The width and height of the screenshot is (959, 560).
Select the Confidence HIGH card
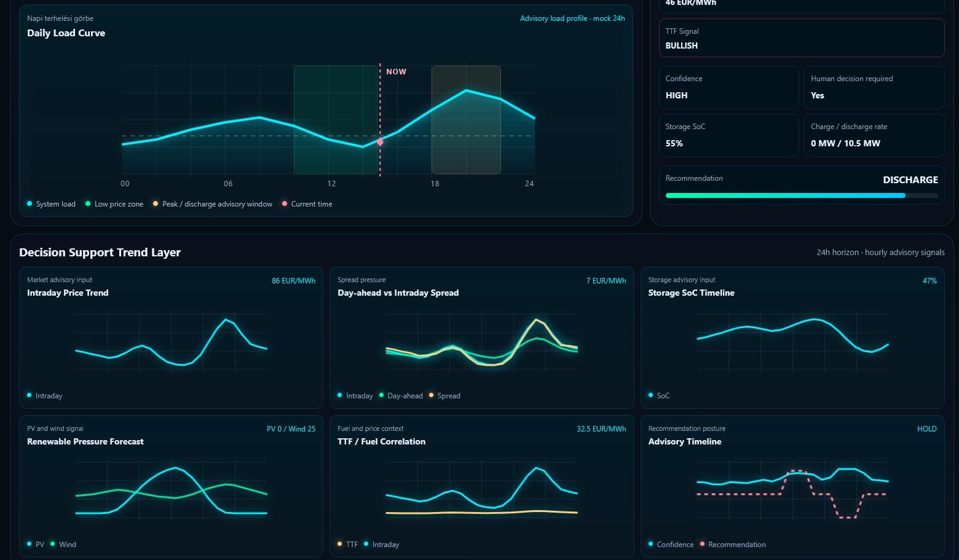tap(729, 87)
